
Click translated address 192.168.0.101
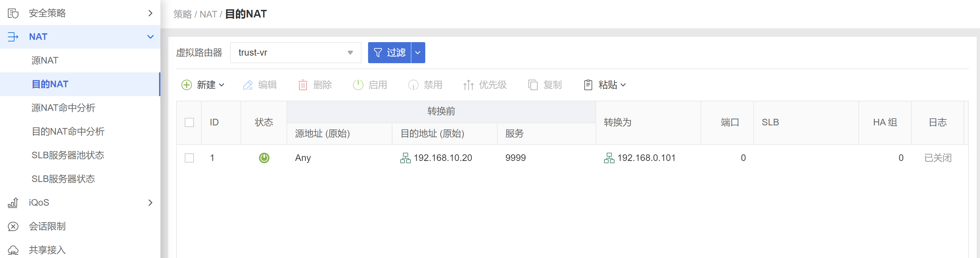coord(646,158)
